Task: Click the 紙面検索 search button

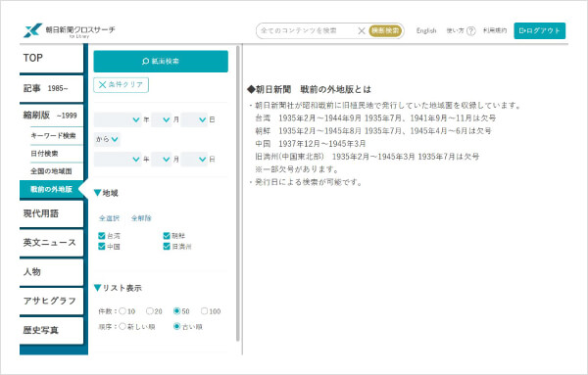Action: click(161, 61)
